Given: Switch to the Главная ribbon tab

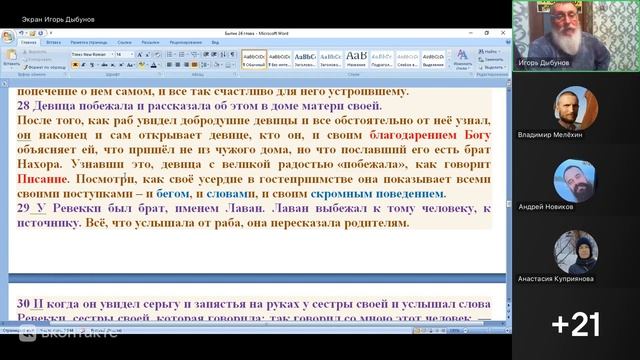Looking at the screenshot, I should click(x=28, y=42).
